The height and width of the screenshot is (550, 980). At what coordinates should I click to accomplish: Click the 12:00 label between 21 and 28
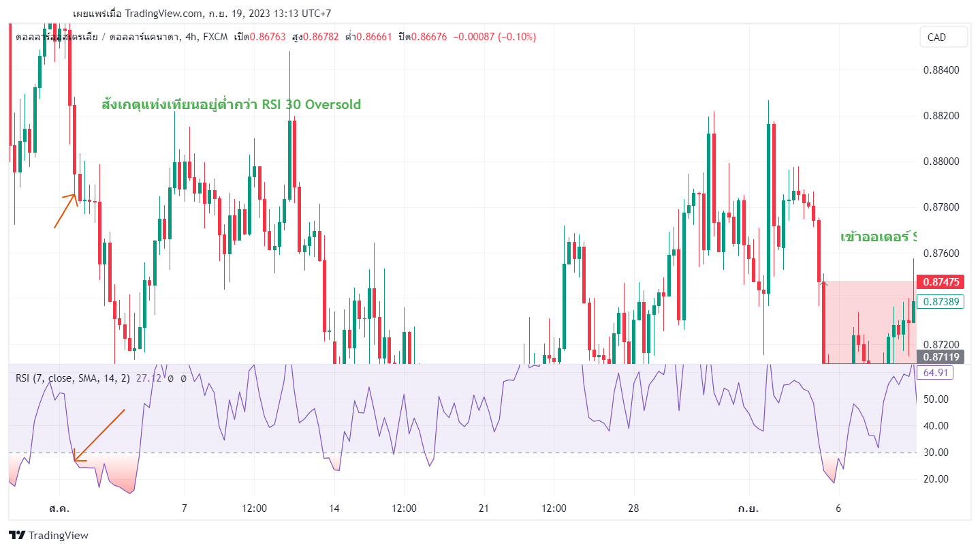click(x=554, y=508)
